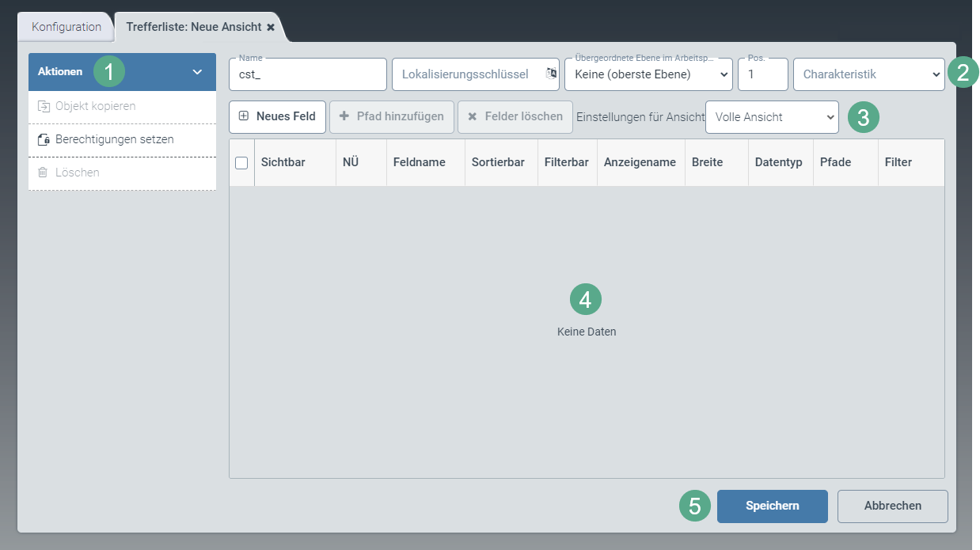Open the Charakteristik dropdown

click(868, 74)
